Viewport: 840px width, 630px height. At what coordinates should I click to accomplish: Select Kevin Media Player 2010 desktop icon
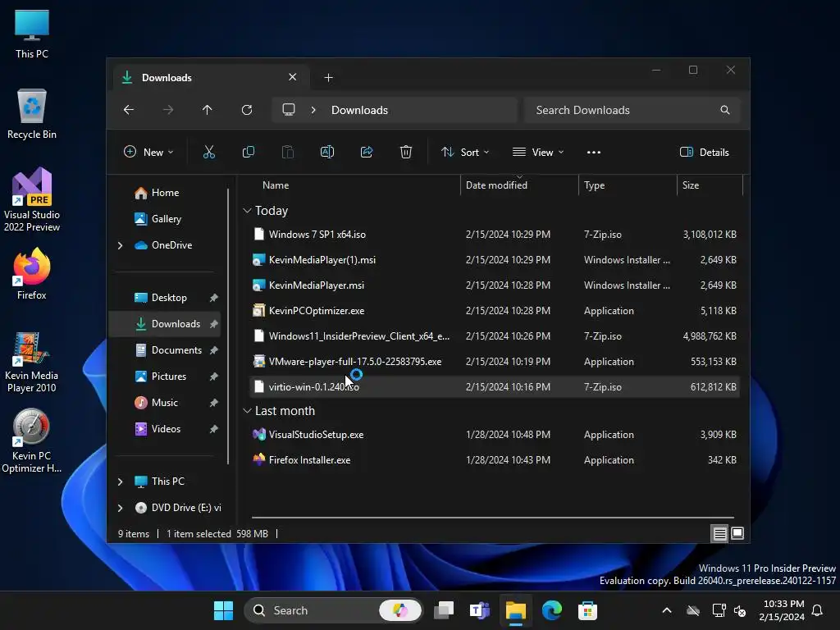32,362
